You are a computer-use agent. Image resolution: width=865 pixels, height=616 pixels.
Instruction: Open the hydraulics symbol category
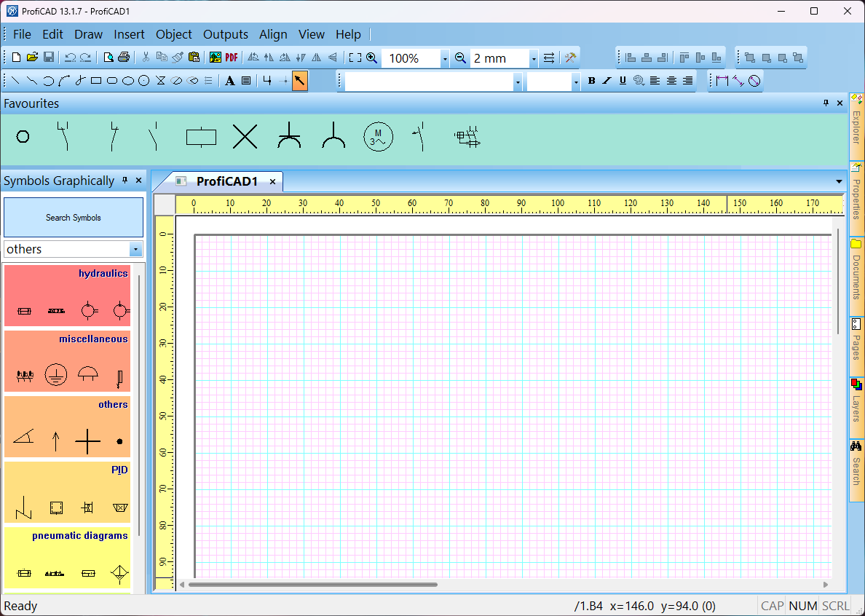67,296
